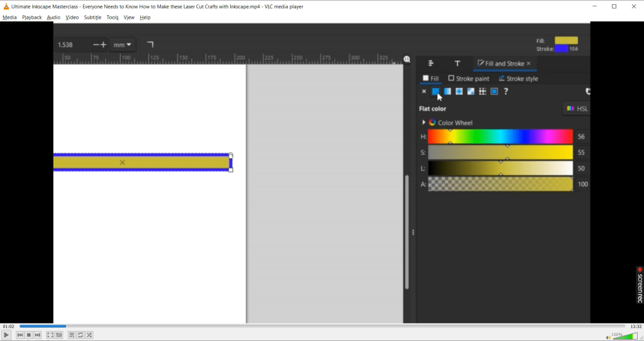This screenshot has height=341, width=644.
Task: Enable random shuffle playback
Action: tap(89, 335)
